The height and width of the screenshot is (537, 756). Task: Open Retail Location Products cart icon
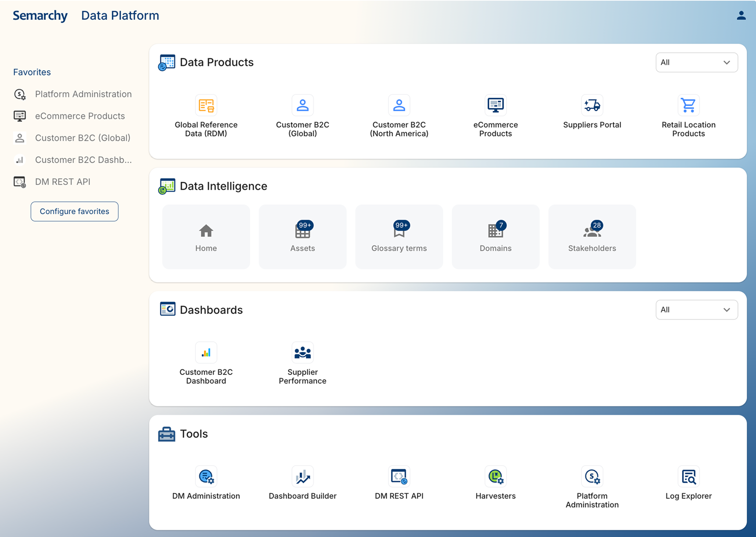(688, 105)
